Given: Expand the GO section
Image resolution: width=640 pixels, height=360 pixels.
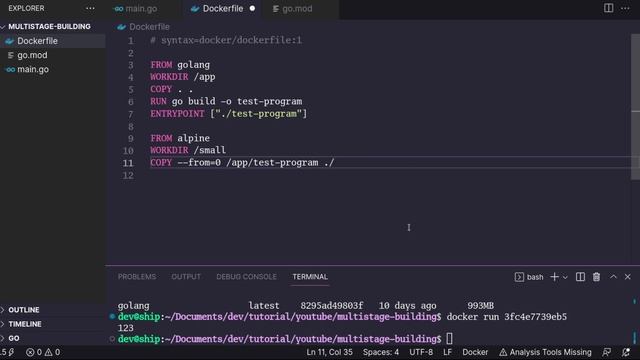Looking at the screenshot, I should [13, 338].
